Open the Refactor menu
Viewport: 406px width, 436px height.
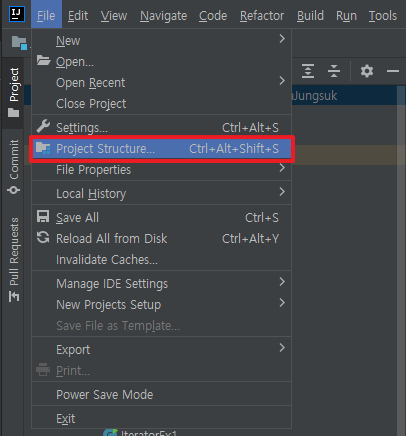(262, 16)
